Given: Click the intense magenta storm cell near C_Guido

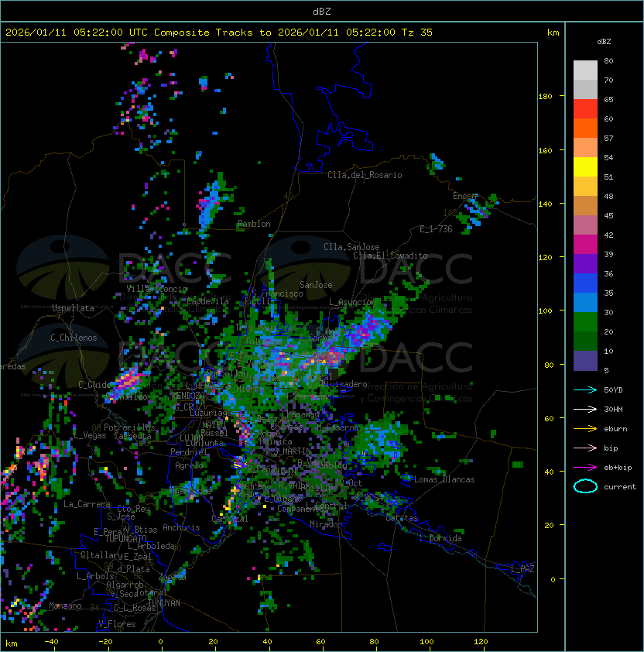Looking at the screenshot, I should [x=127, y=379].
